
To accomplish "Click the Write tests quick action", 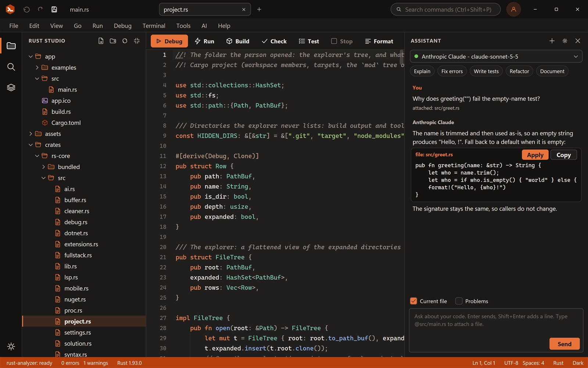I will click(x=486, y=71).
